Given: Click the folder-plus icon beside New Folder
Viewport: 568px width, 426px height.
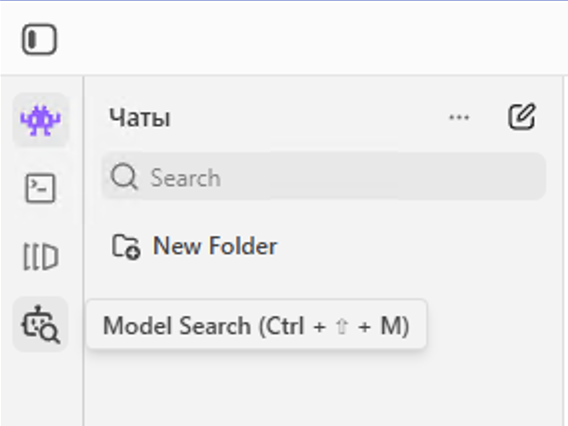Looking at the screenshot, I should [x=126, y=247].
